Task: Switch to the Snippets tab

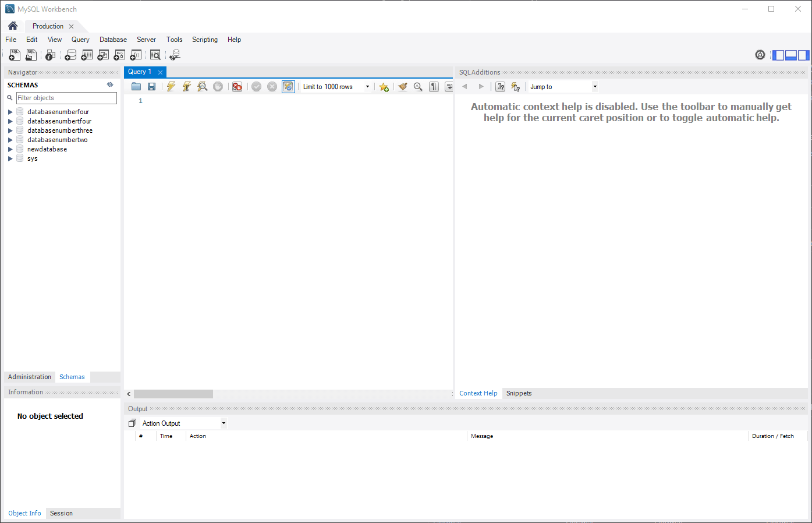Action: click(x=519, y=393)
